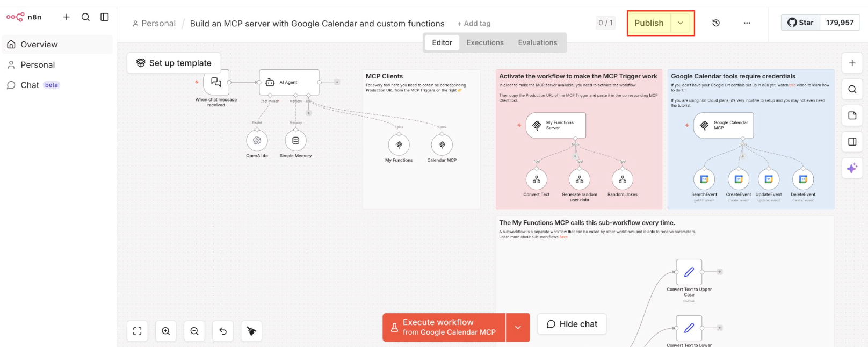Select the SearchEvent calendar node
The height and width of the screenshot is (347, 868).
704,179
